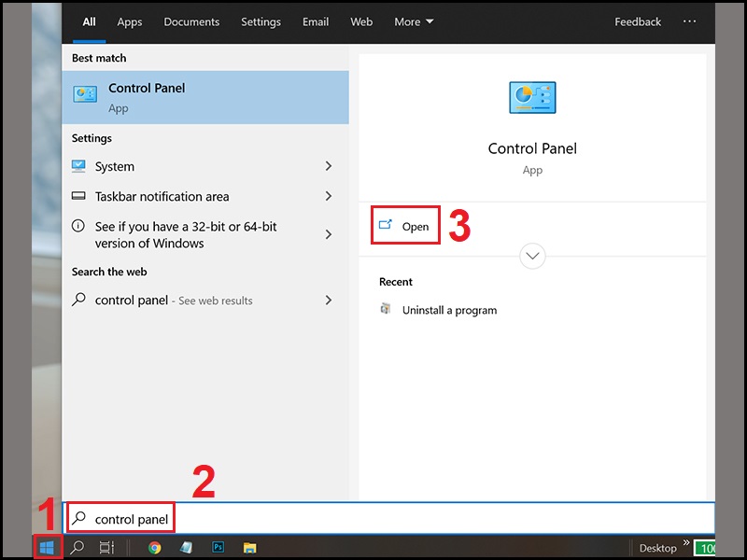Expand the control panel web results arrow
The width and height of the screenshot is (747, 560).
tap(329, 300)
